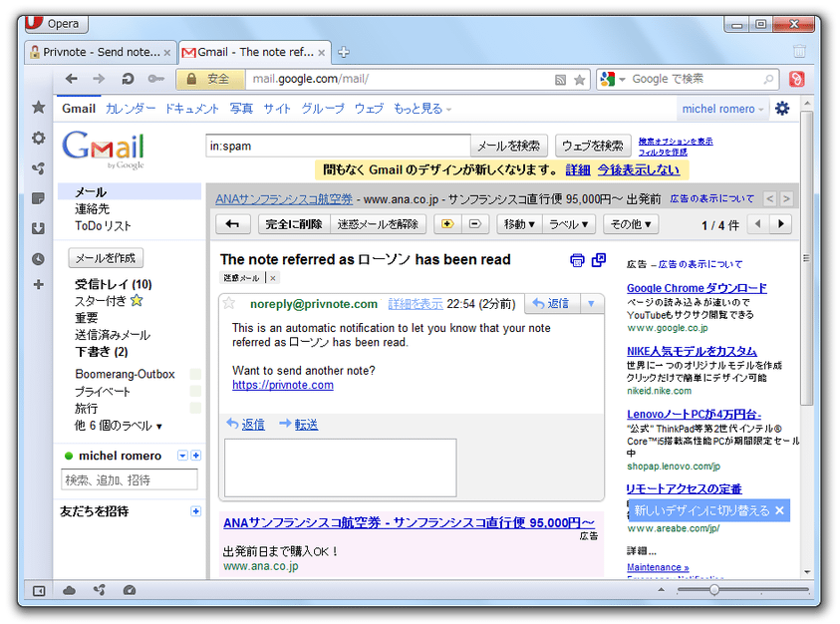Image resolution: width=840 pixels, height=624 pixels.
Task: Click the 返信 reply button in message header
Action: 551,304
